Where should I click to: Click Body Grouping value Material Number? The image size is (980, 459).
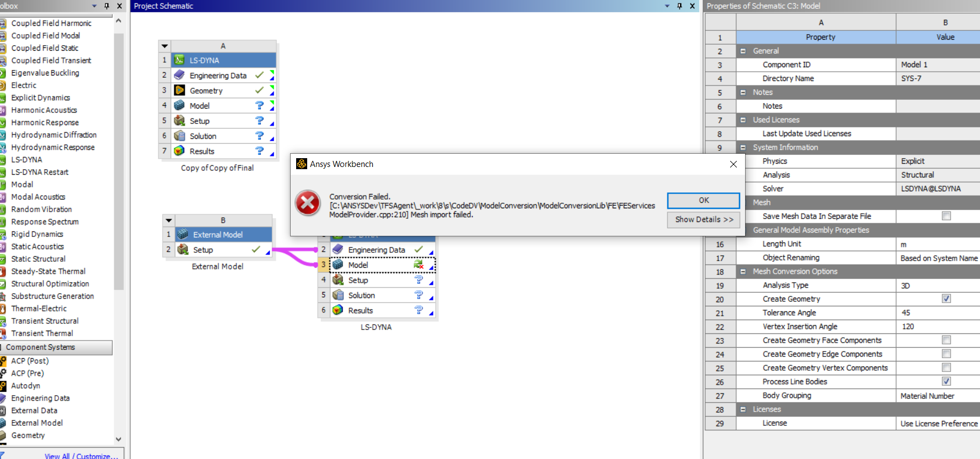[x=938, y=396]
